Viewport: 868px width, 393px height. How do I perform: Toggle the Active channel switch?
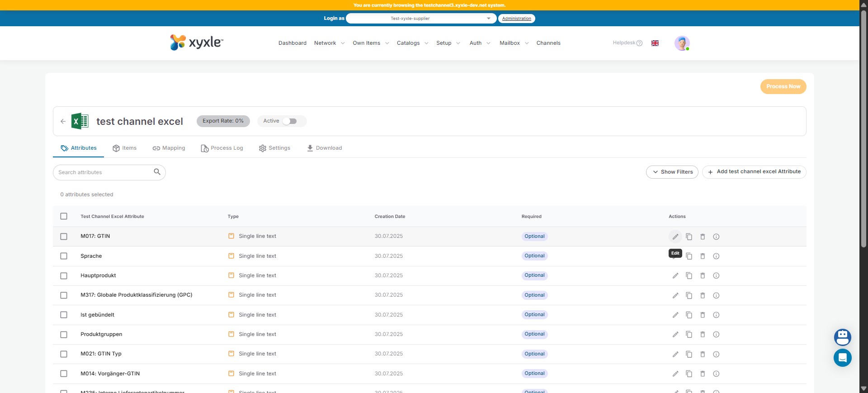[x=290, y=121]
